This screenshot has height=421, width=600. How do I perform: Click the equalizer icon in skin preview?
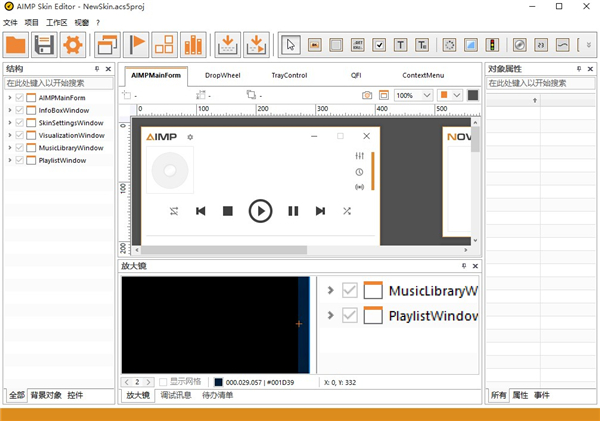tap(359, 156)
